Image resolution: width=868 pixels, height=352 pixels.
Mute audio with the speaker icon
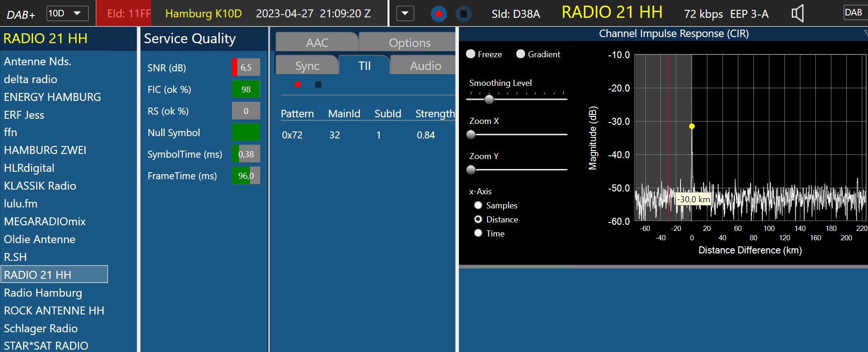pyautogui.click(x=797, y=14)
